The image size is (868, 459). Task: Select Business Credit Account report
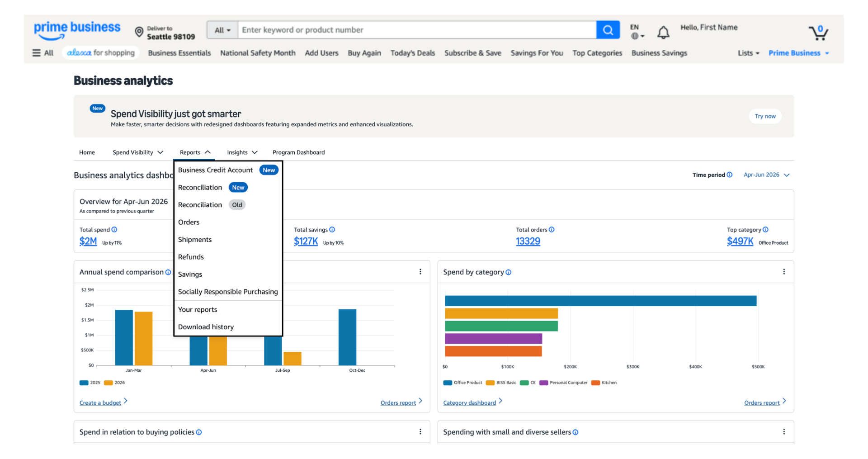[228, 170]
